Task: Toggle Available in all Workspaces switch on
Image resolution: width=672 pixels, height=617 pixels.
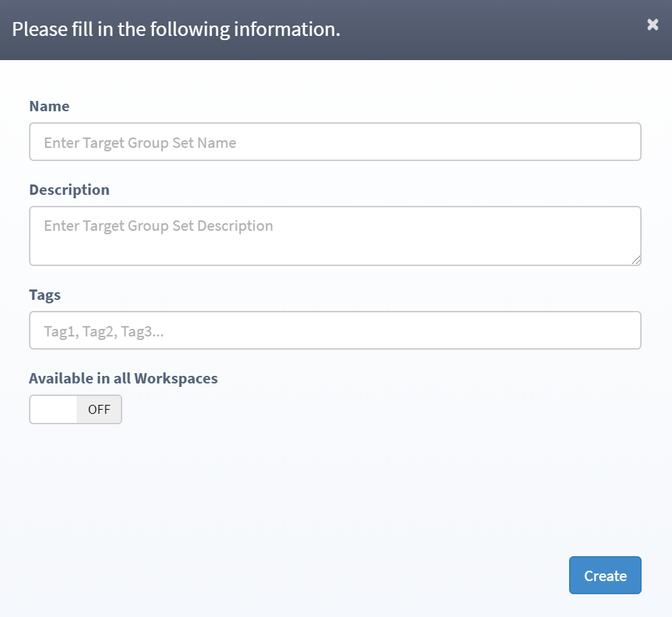Action: [x=75, y=409]
